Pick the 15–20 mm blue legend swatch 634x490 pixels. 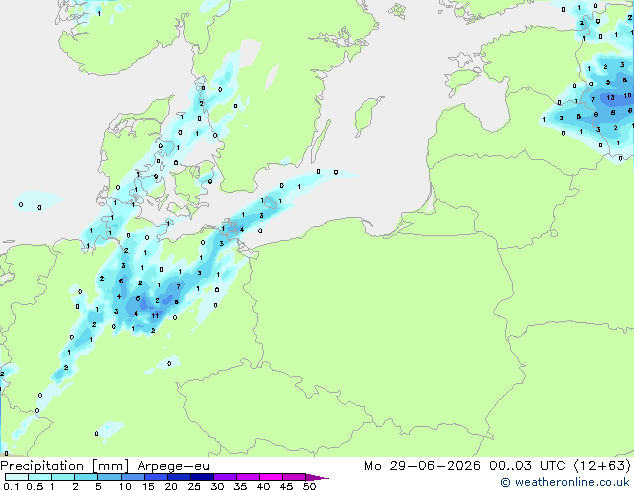(156, 477)
